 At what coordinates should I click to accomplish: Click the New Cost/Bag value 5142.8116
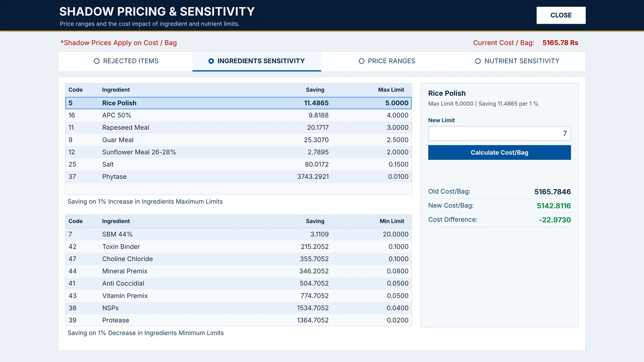554,206
